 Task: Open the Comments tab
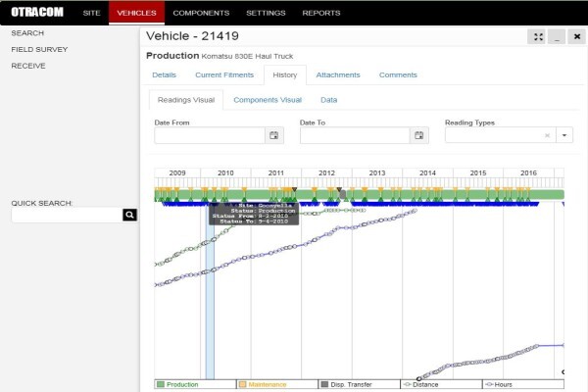pos(398,75)
